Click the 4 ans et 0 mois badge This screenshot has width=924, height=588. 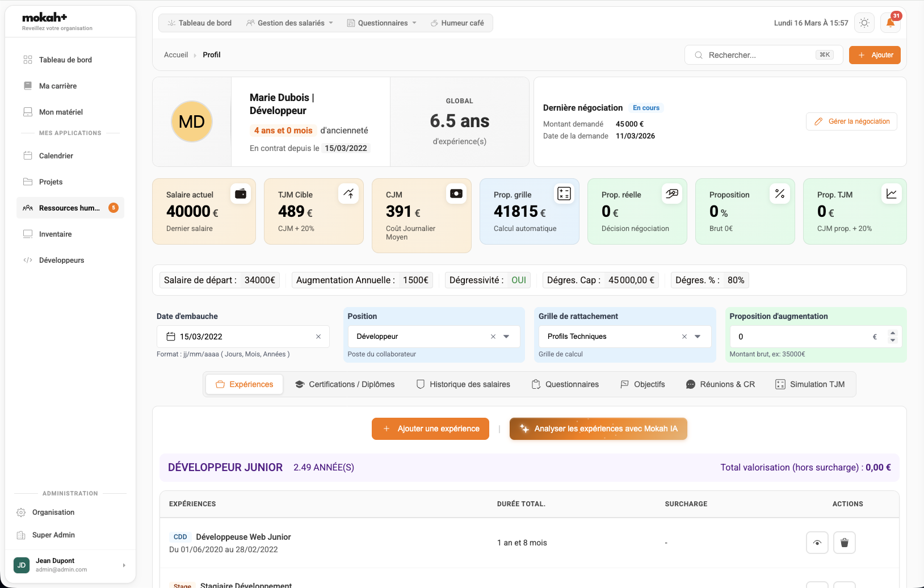(283, 131)
